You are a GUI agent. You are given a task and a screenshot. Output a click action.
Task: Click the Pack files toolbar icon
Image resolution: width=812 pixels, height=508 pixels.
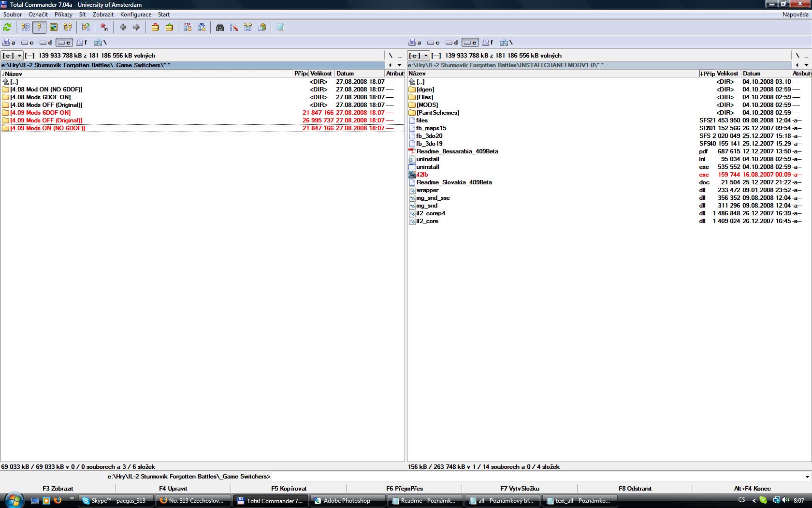(x=155, y=28)
